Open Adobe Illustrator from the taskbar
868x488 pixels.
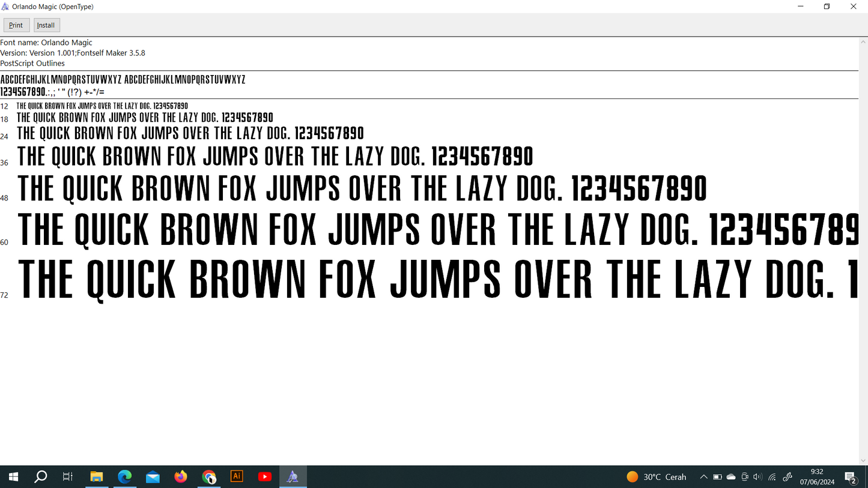(x=237, y=477)
